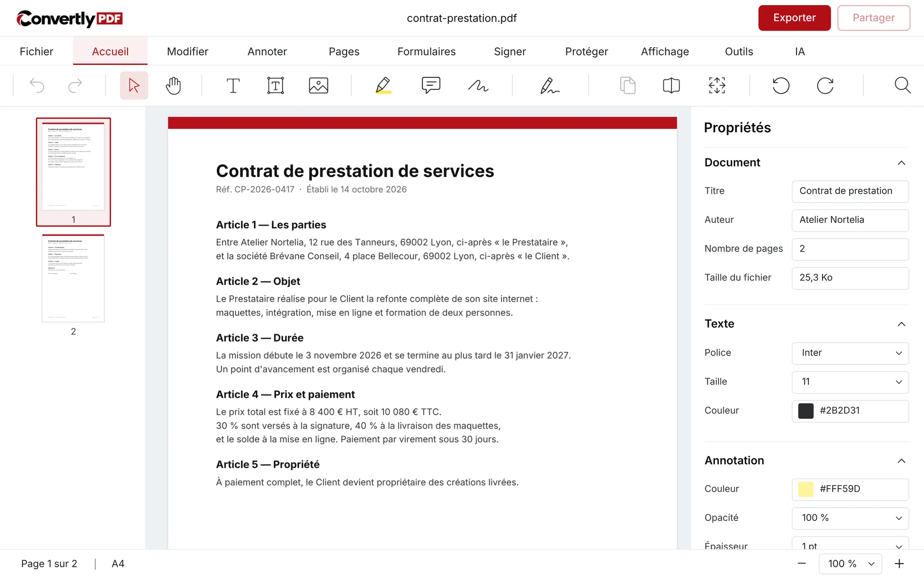Collapse the Document section
The height and width of the screenshot is (578, 924).
click(901, 163)
